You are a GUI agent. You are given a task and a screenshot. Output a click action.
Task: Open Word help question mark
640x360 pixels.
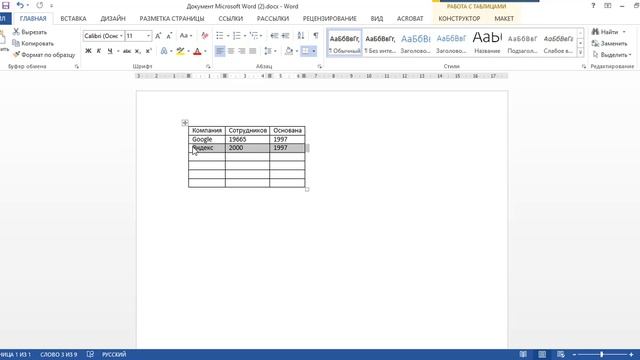tap(593, 6)
